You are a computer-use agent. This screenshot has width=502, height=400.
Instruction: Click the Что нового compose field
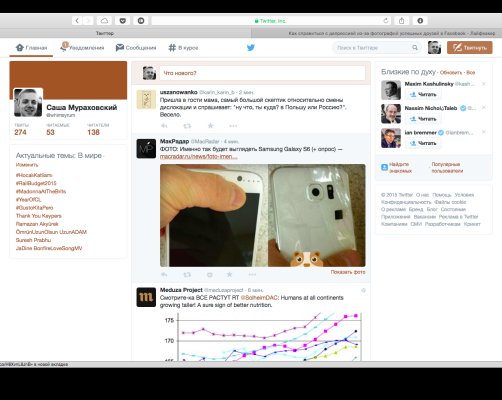(262, 73)
